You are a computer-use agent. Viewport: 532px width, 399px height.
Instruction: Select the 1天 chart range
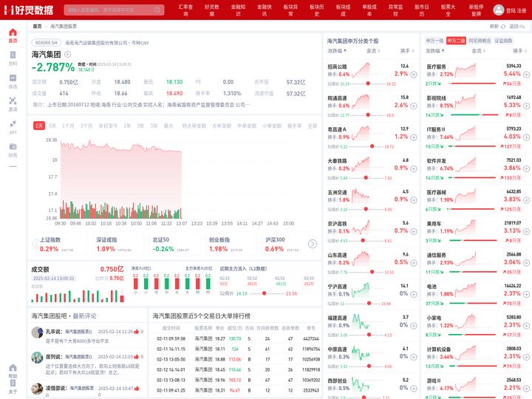point(39,126)
